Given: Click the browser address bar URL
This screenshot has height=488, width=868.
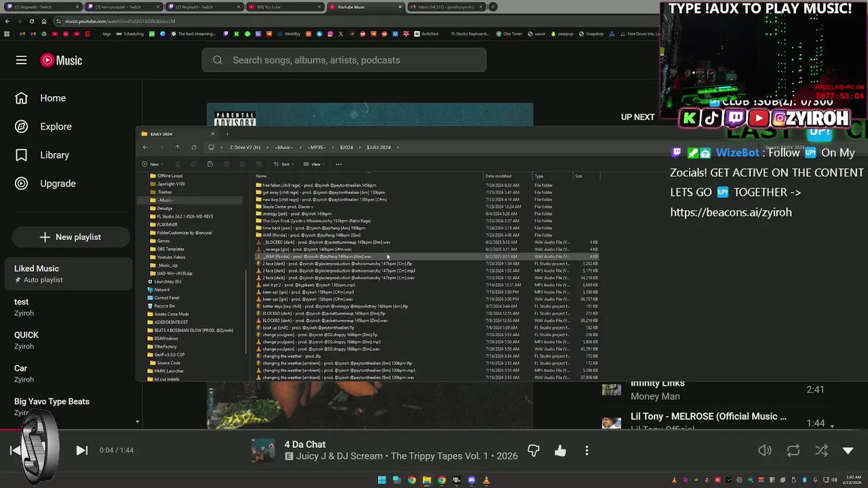Looking at the screenshot, I should (120, 21).
